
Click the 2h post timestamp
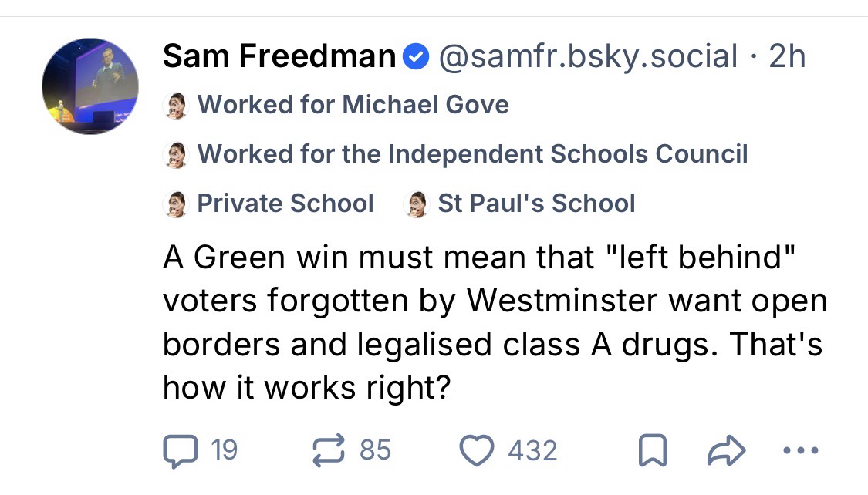[788, 56]
